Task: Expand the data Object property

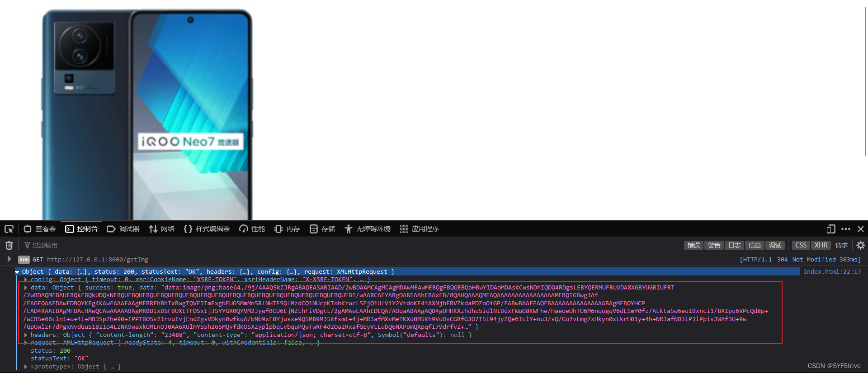Action: [x=26, y=287]
